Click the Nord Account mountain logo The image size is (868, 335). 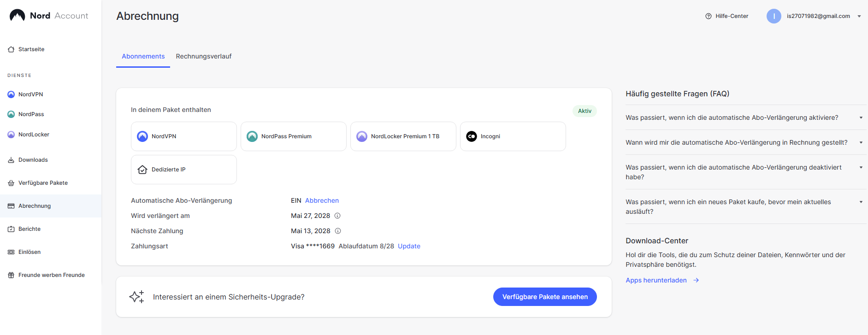[17, 15]
